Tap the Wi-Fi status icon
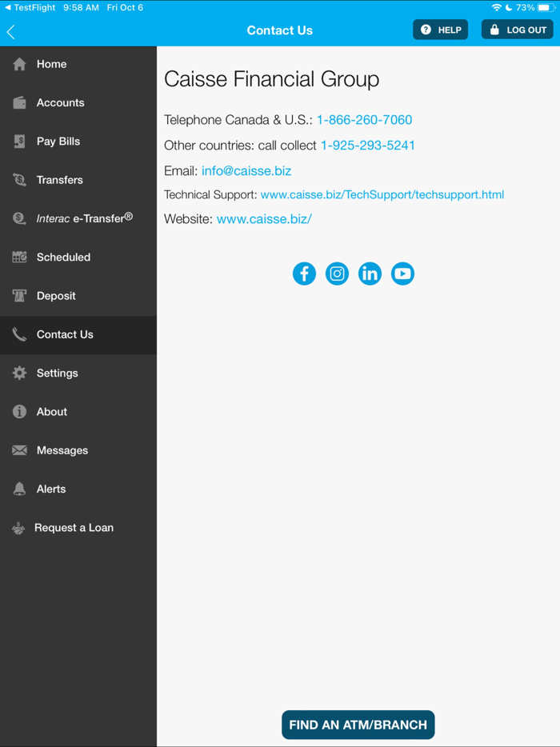The image size is (560, 747). (497, 8)
